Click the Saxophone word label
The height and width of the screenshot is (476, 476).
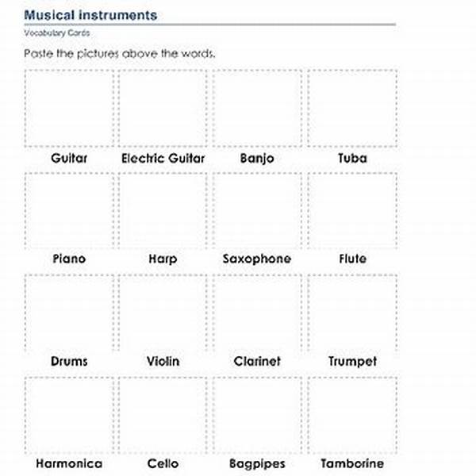tap(257, 259)
